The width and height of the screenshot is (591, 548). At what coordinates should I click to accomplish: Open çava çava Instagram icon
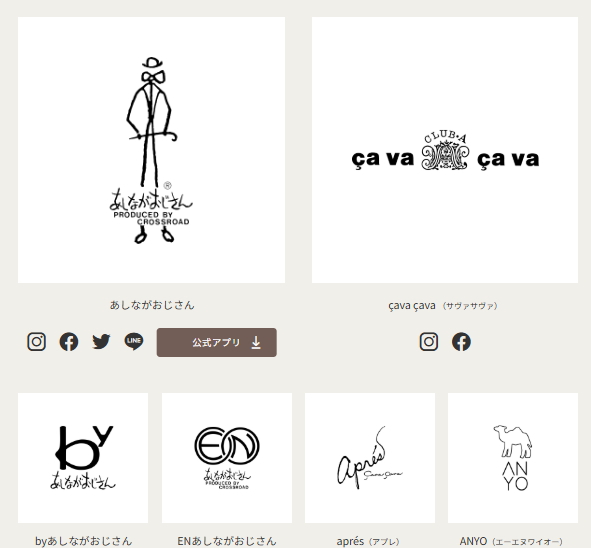pos(429,342)
